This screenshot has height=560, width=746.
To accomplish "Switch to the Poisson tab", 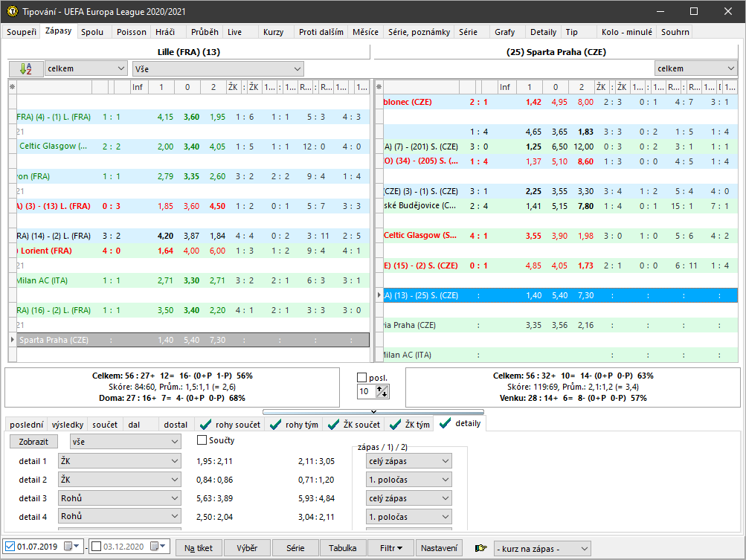I will [132, 32].
